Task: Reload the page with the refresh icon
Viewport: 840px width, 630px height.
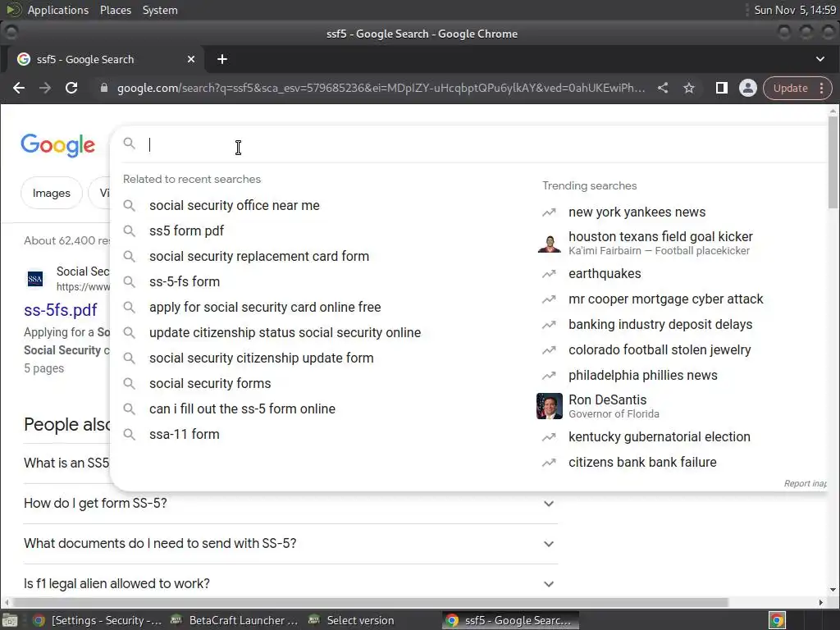Action: click(71, 88)
